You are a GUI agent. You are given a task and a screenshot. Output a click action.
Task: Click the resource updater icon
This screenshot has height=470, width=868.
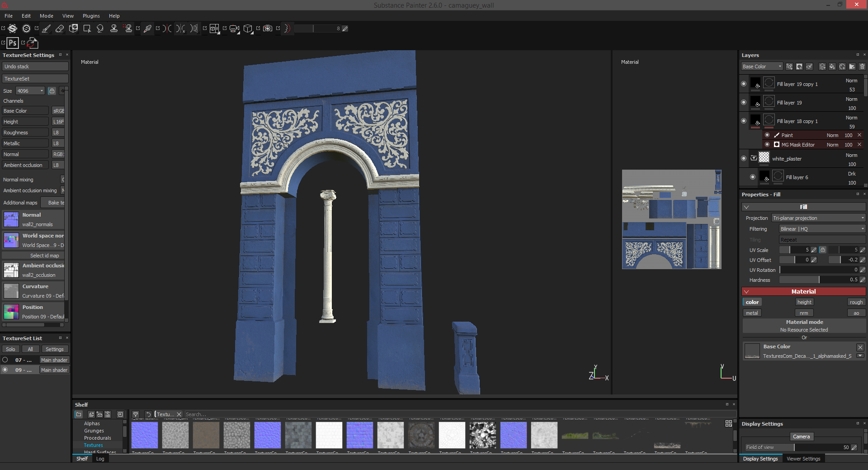[x=33, y=43]
